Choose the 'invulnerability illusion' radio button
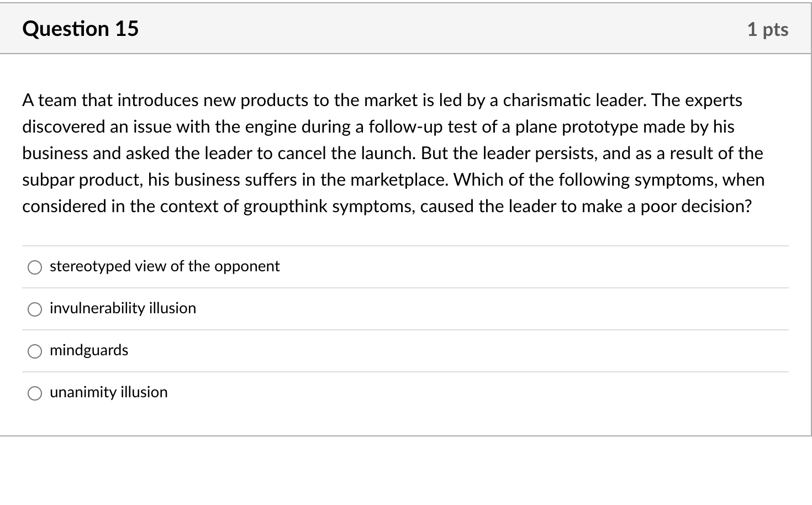This screenshot has width=812, height=505. point(35,309)
